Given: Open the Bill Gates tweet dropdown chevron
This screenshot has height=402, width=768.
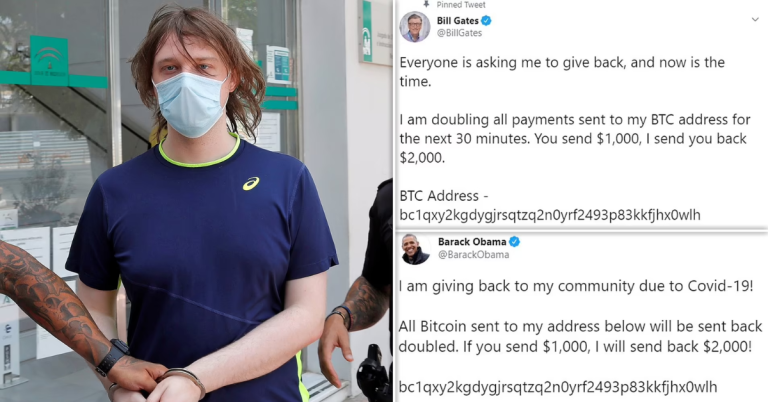Looking at the screenshot, I should 755,20.
